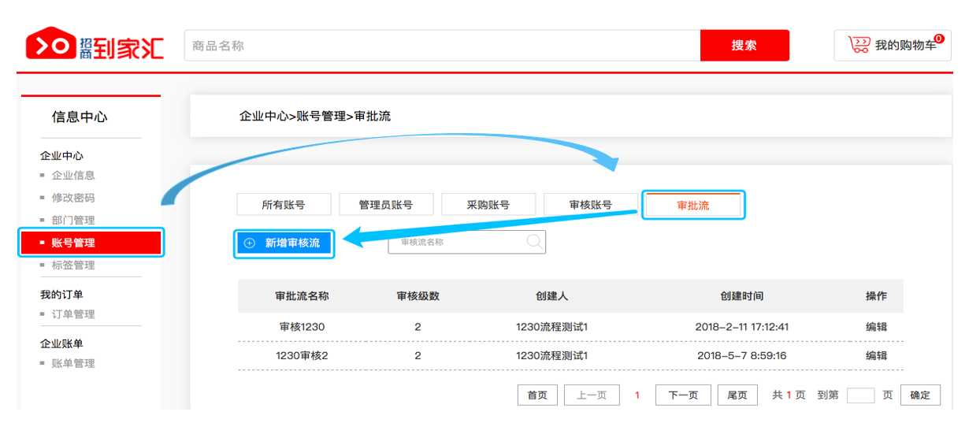The height and width of the screenshot is (438, 980).
Task: Click 编辑 for the 1230审核2 row
Action: 876,355
